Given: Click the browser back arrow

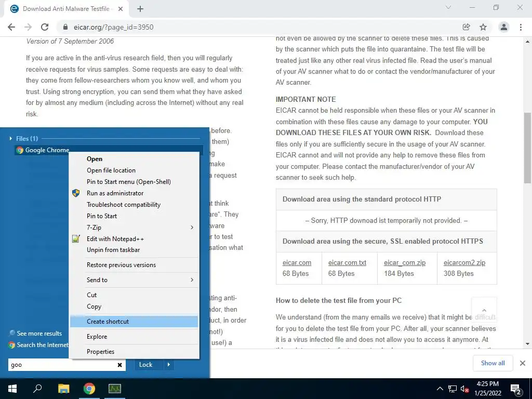Looking at the screenshot, I should click(11, 27).
